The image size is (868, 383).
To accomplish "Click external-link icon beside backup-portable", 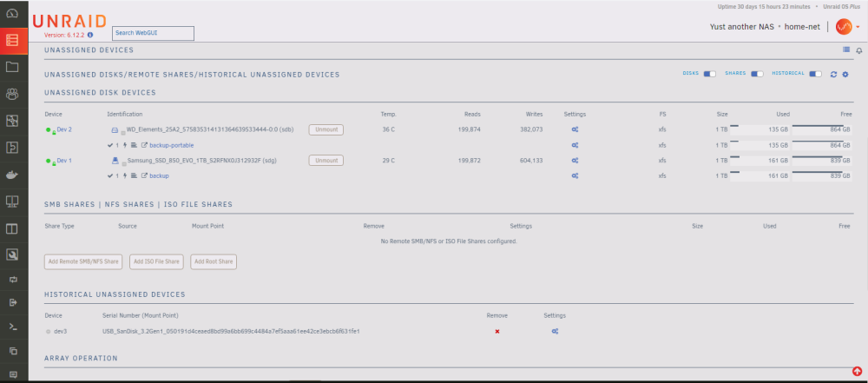I will tap(144, 145).
